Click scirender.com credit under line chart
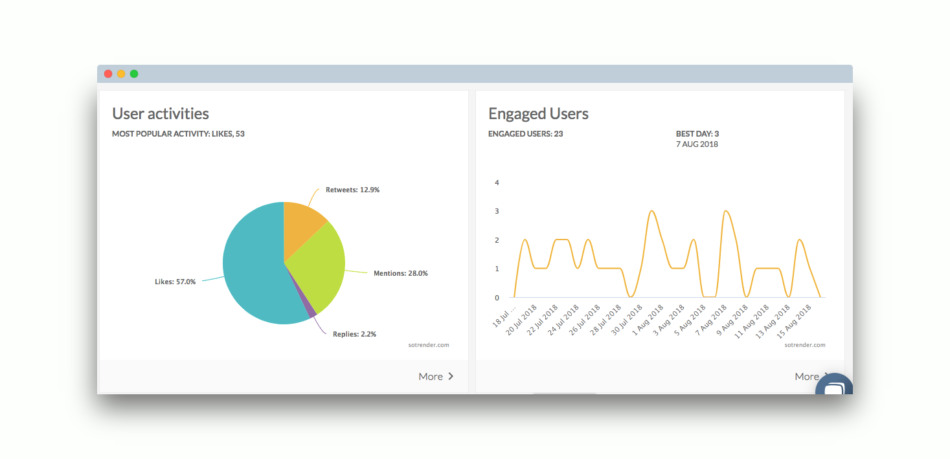The width and height of the screenshot is (950, 459). 804,345
